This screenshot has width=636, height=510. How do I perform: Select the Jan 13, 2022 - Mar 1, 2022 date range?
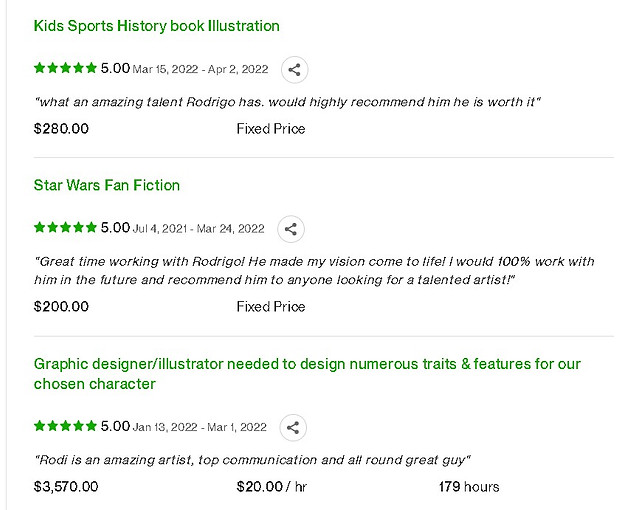coord(200,427)
